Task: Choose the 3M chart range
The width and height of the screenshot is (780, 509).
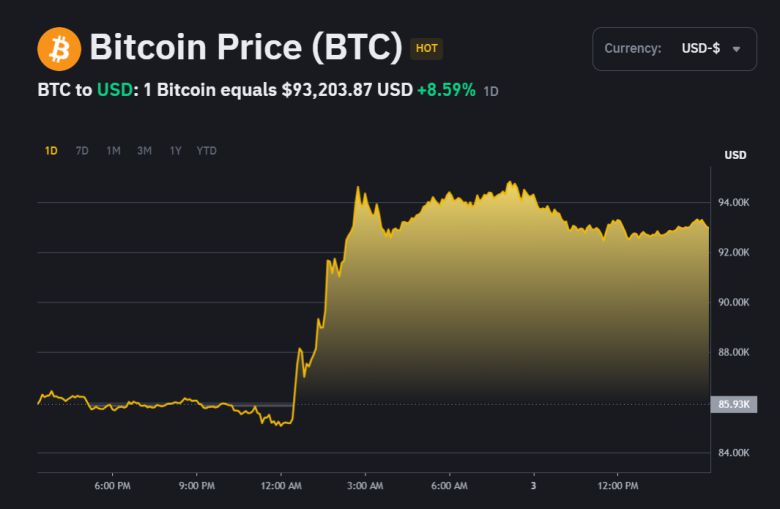Action: (x=144, y=151)
